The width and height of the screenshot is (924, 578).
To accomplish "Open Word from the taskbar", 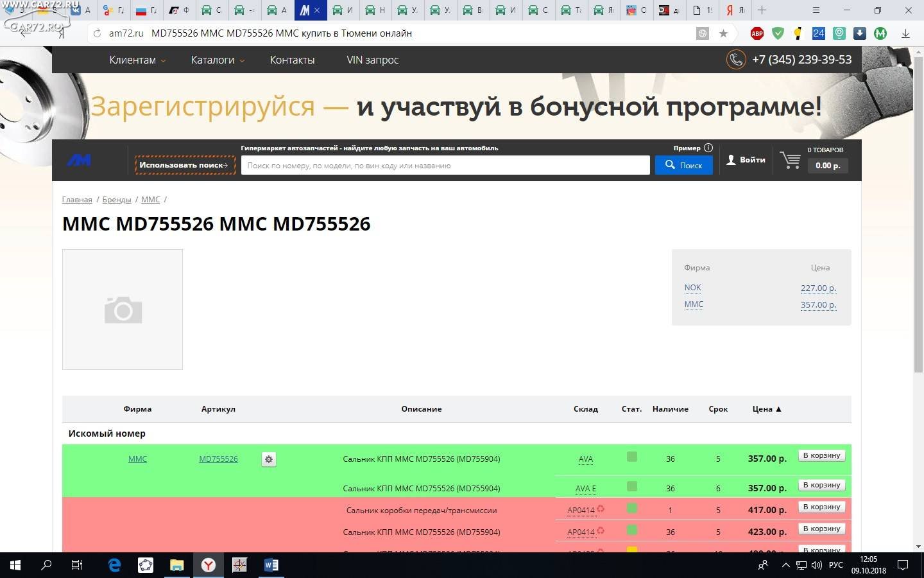I will [271, 565].
